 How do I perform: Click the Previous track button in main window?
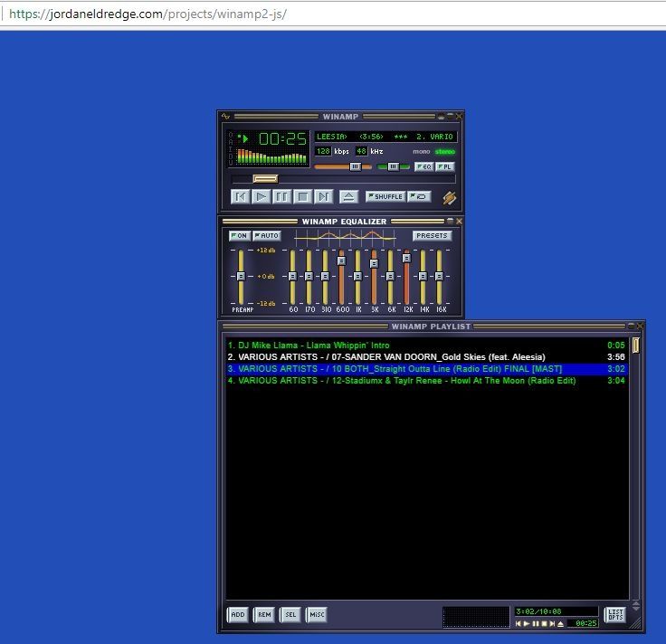click(x=240, y=196)
